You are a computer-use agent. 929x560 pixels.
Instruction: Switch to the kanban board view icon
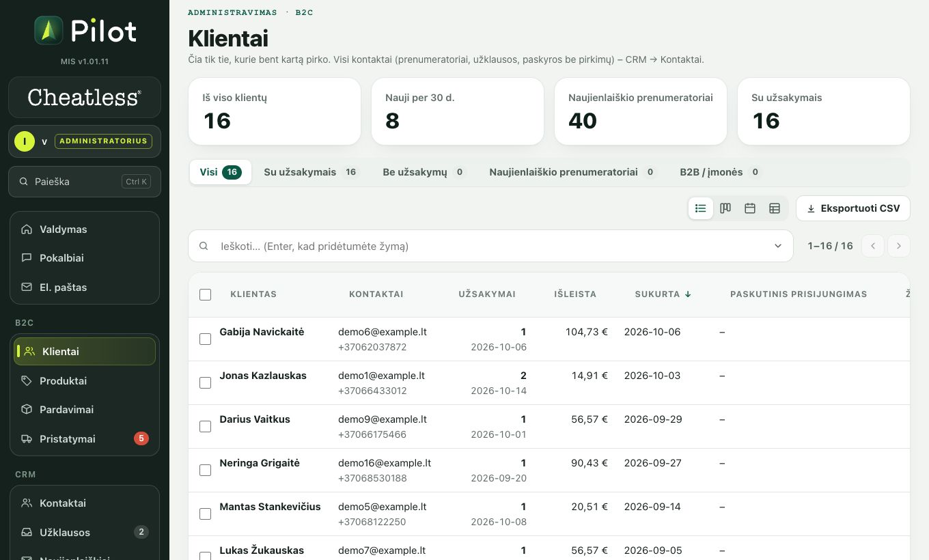click(x=725, y=208)
